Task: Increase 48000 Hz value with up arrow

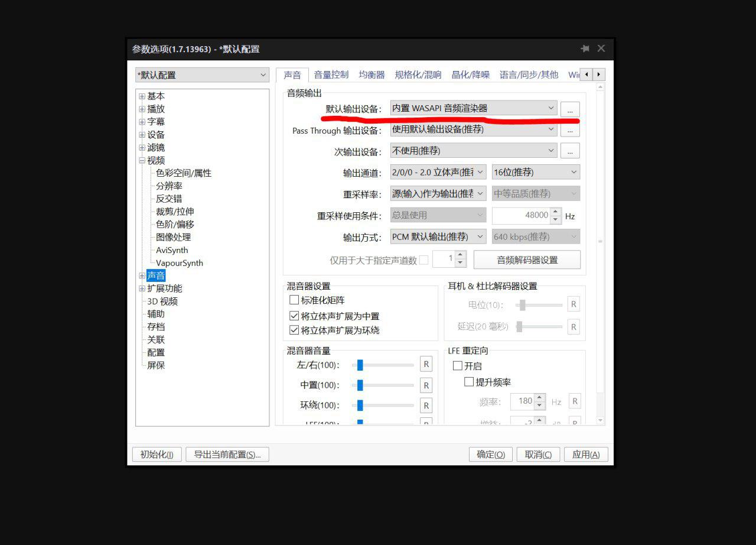Action: point(555,212)
